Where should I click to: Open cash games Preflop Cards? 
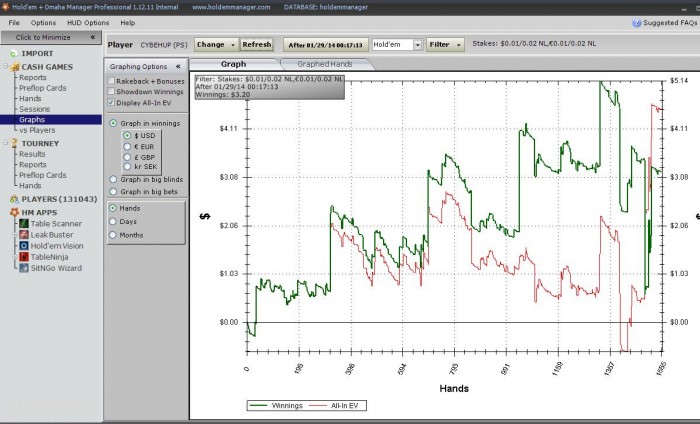tap(42, 88)
